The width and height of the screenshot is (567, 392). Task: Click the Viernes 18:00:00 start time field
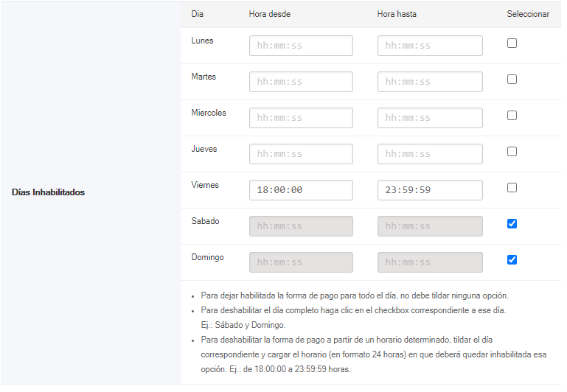click(301, 190)
